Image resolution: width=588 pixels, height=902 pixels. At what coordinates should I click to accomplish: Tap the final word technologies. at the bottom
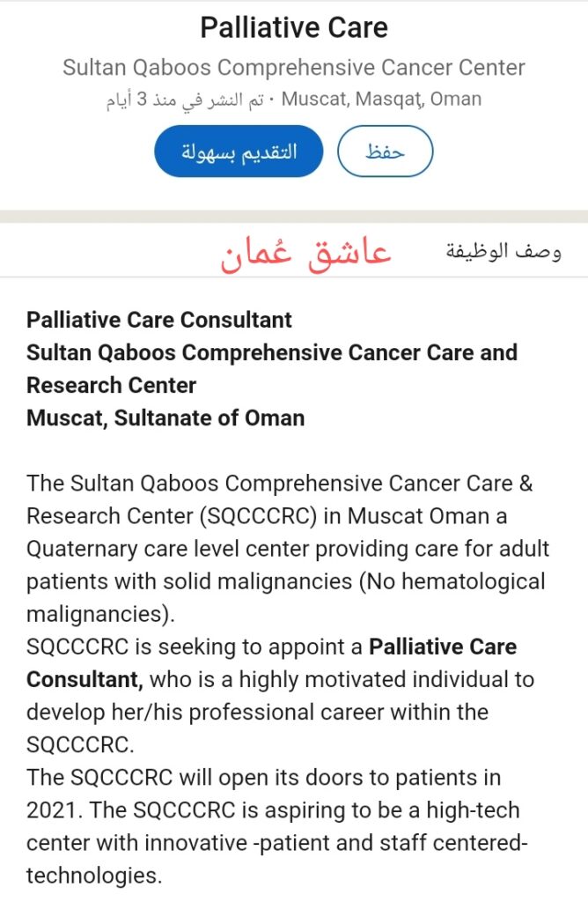pyautogui.click(x=94, y=876)
